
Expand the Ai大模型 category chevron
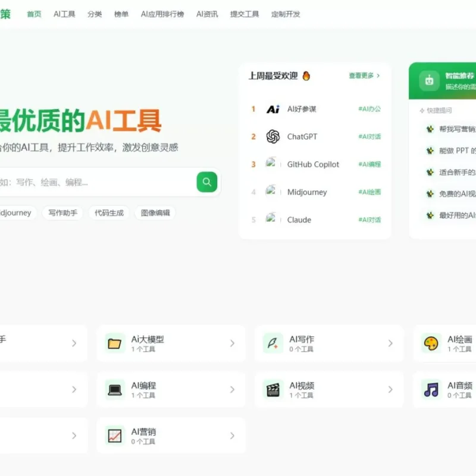[232, 343]
